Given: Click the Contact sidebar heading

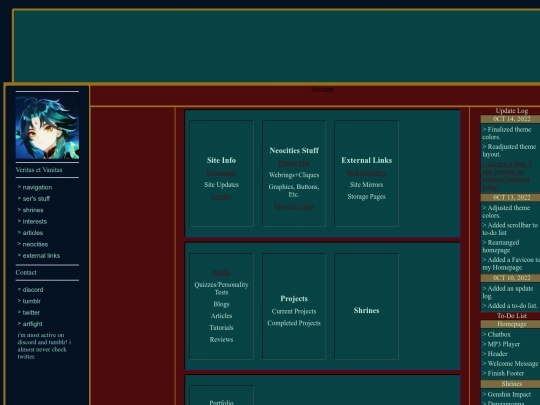Looking at the screenshot, I should tap(26, 272).
